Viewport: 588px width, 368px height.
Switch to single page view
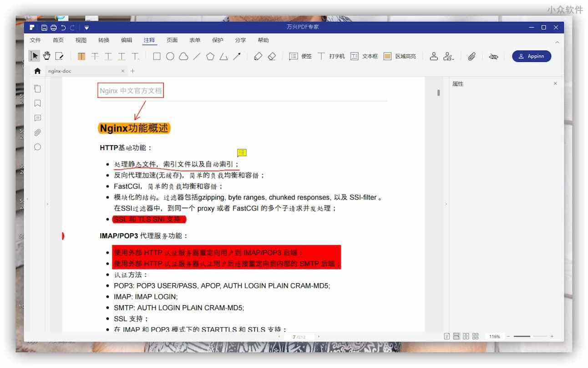[447, 337]
